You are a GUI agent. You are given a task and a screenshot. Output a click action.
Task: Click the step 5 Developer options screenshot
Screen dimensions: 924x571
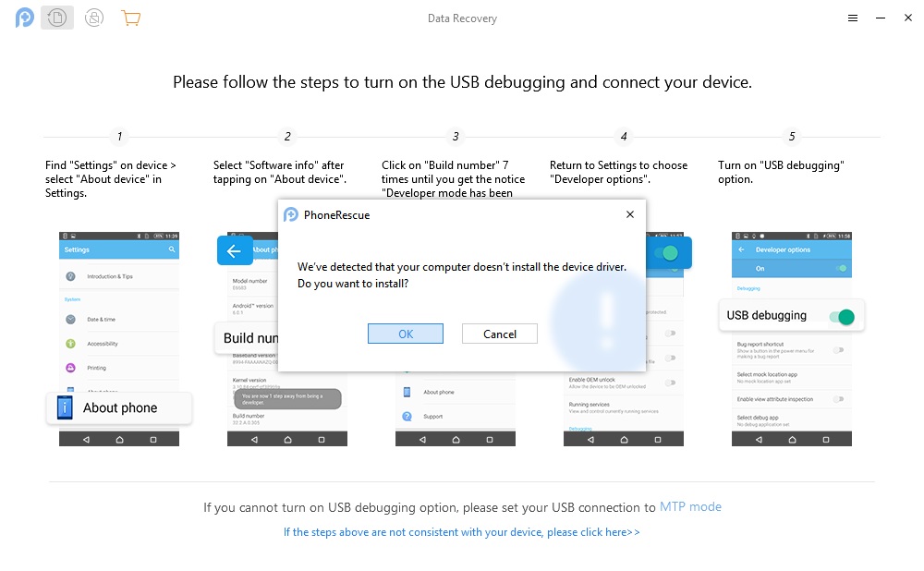(x=792, y=339)
